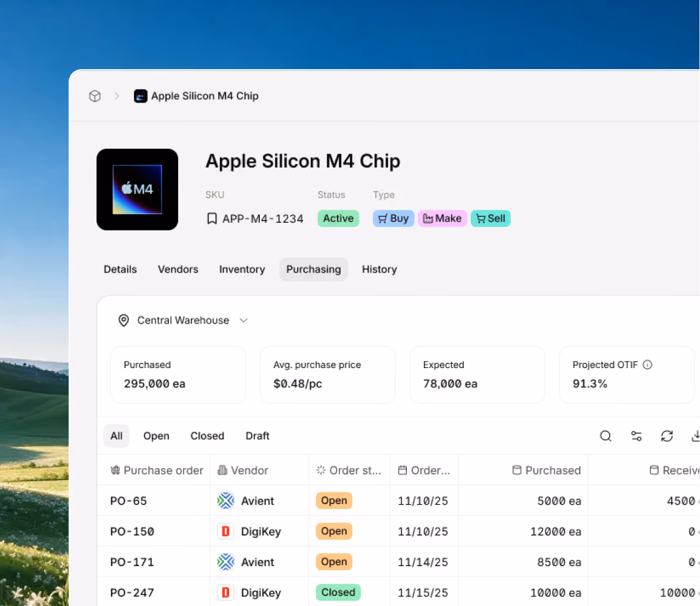Select the SKU text APP-M4-1234
The width and height of the screenshot is (700, 606).
(x=263, y=219)
